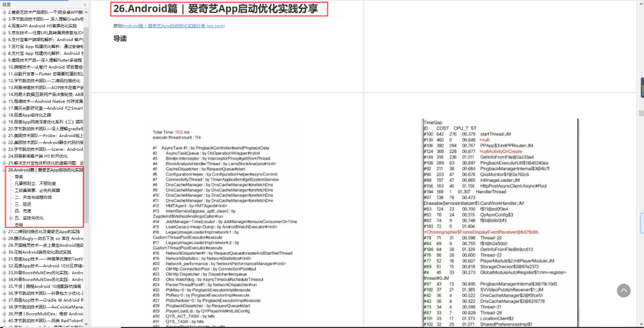Jump to 18.百度App组件化之路
644x328 pixels.
pos(29,115)
